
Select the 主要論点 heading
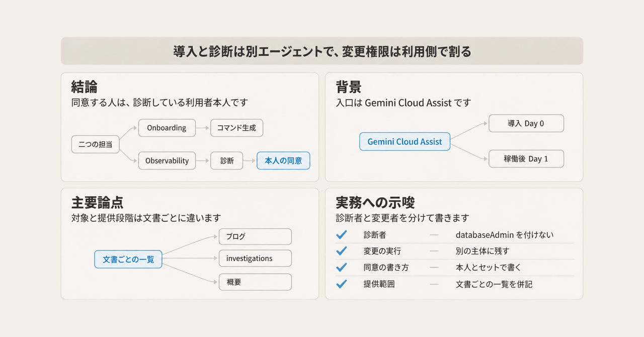98,203
